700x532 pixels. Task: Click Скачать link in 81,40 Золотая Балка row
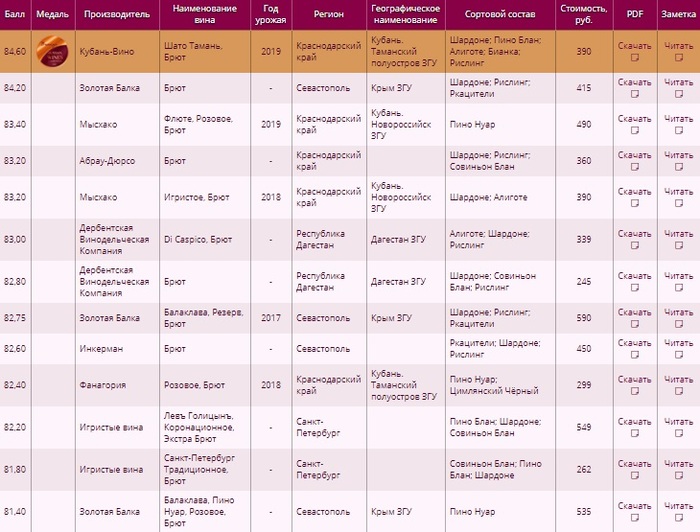634,506
